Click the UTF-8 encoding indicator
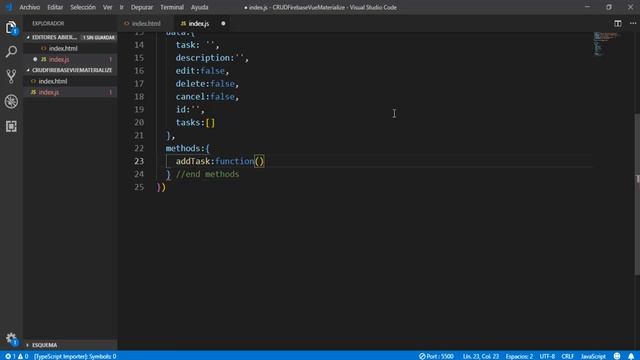The width and height of the screenshot is (640, 360). click(547, 356)
